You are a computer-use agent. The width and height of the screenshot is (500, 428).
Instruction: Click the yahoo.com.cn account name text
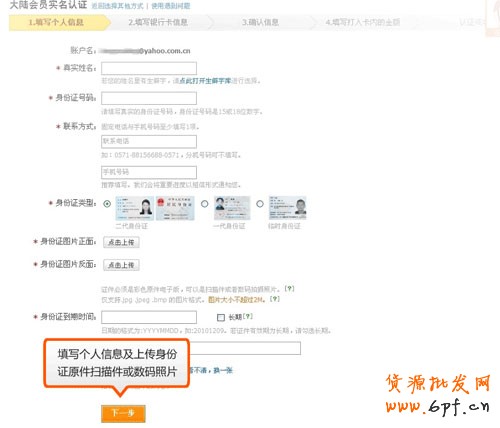[145, 51]
